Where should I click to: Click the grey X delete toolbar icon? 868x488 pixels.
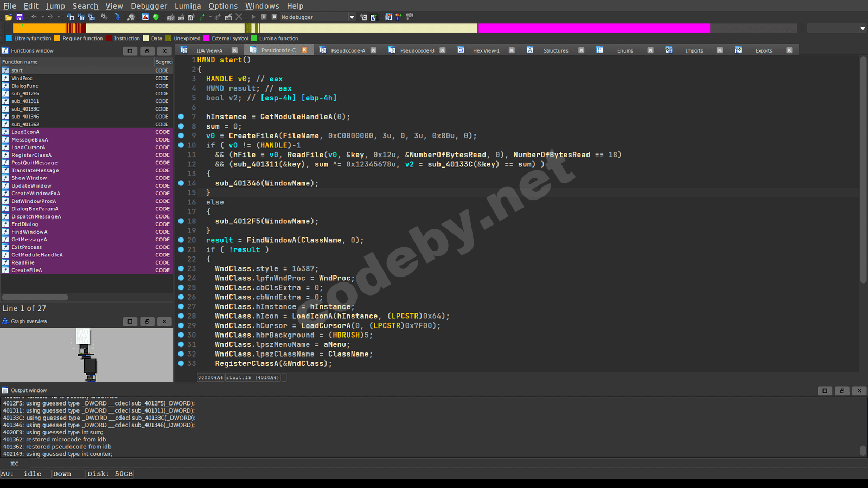coord(239,17)
